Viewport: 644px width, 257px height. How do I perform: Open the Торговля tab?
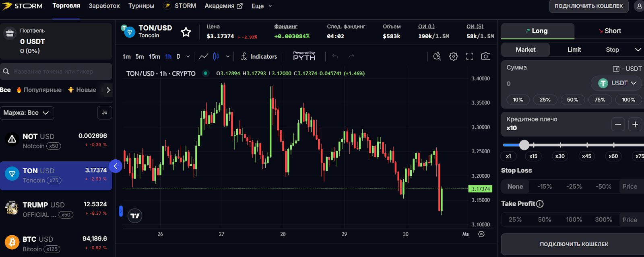click(66, 6)
